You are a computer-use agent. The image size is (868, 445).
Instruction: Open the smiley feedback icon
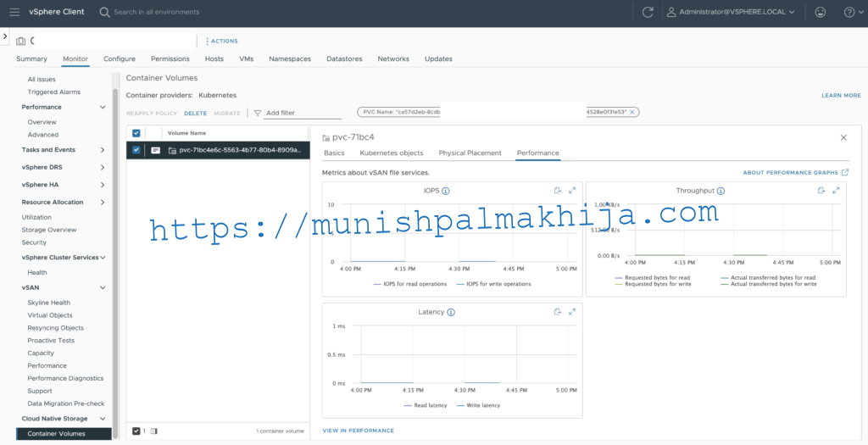(820, 12)
